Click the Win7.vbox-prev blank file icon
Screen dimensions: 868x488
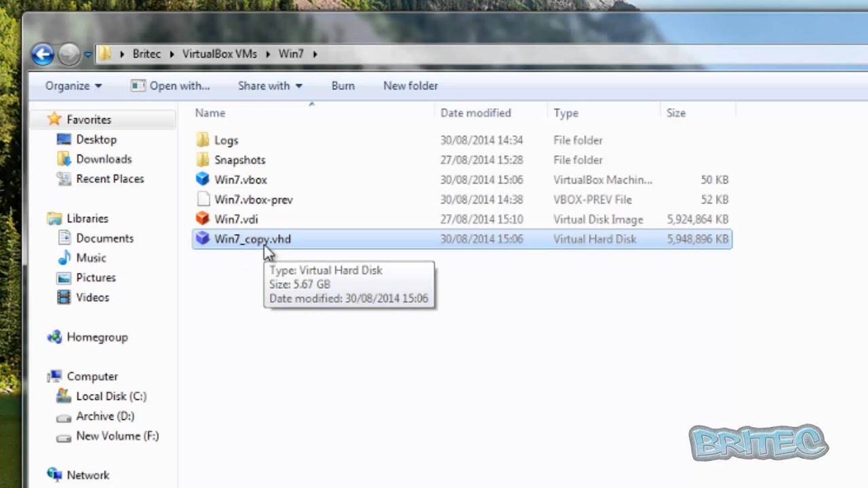coord(203,199)
